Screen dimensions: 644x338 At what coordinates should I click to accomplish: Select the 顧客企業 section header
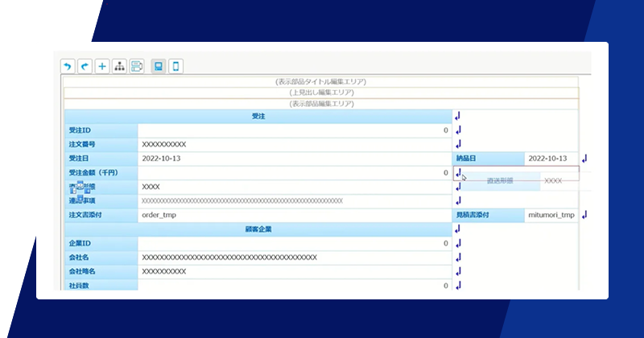coord(258,229)
